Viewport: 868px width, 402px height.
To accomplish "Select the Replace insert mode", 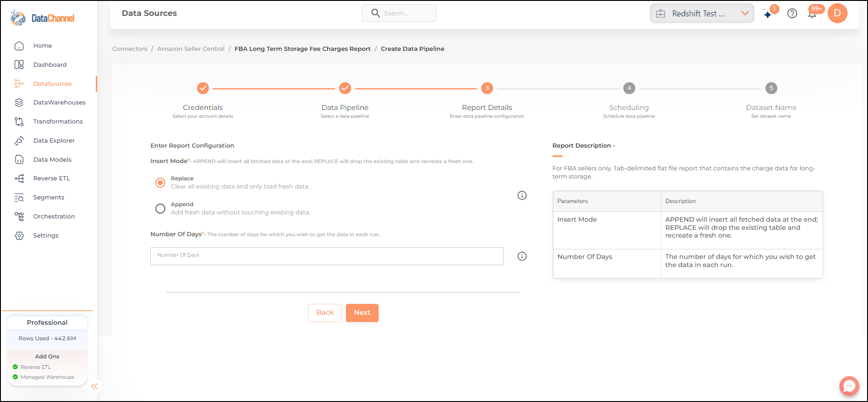I will (x=160, y=183).
